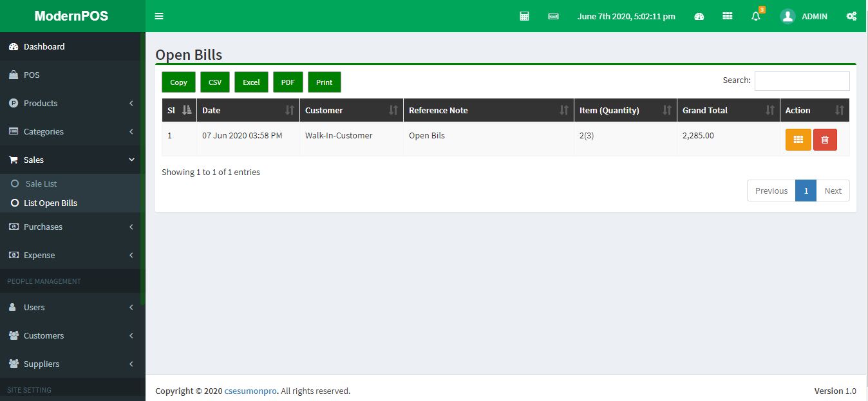
Task: Click the keyboard icon in top bar
Action: click(x=553, y=16)
